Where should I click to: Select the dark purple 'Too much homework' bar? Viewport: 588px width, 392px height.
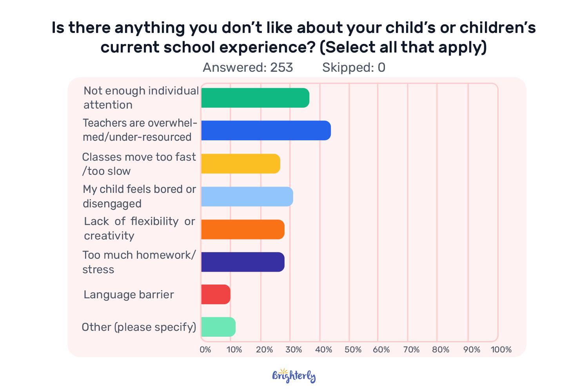tap(243, 262)
